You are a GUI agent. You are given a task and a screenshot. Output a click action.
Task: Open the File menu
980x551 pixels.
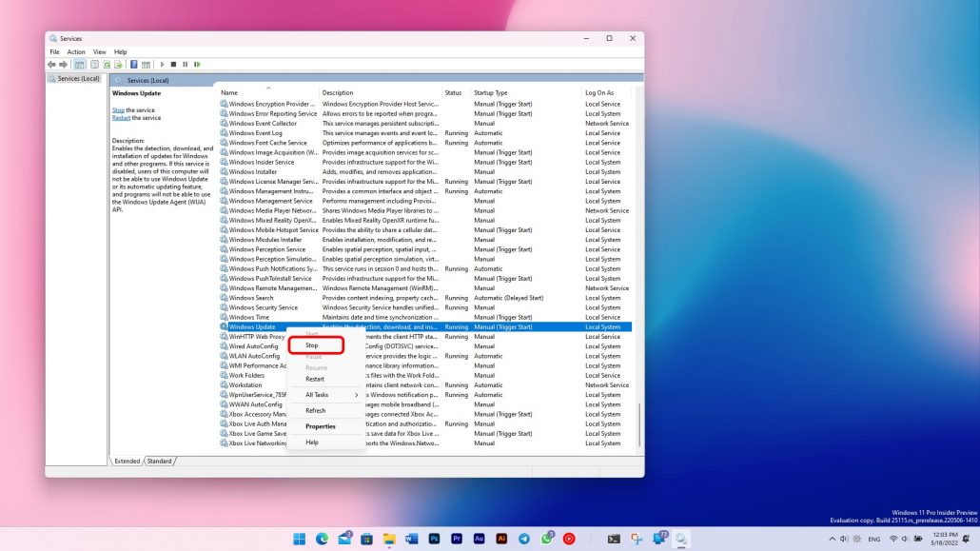[x=54, y=52]
